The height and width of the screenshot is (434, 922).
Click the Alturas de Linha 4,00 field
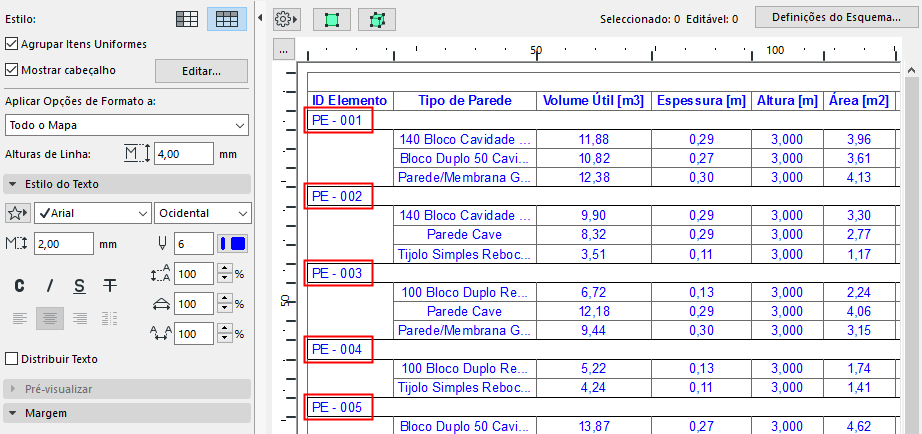[x=183, y=154]
